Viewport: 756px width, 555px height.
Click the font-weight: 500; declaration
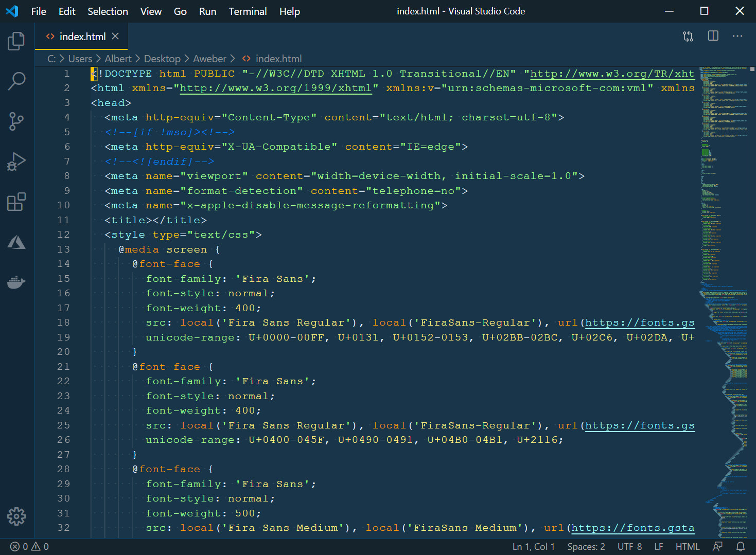(x=204, y=513)
